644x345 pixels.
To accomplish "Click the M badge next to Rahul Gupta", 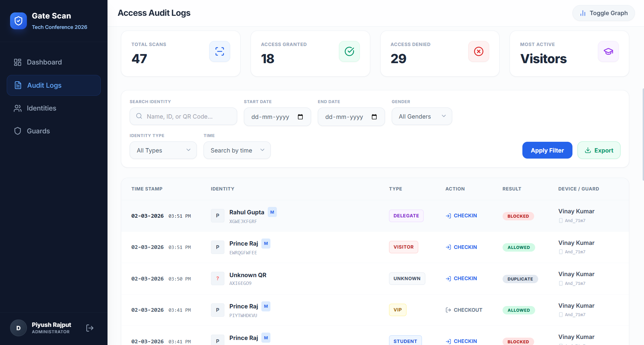I will tap(272, 212).
